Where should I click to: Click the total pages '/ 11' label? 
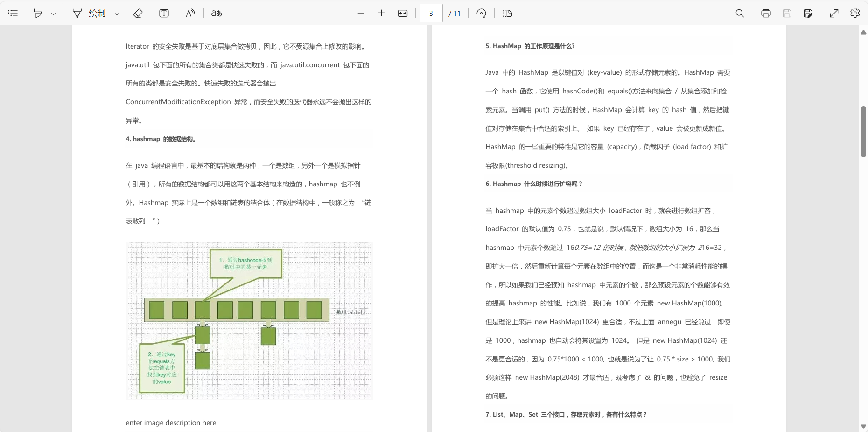pyautogui.click(x=455, y=13)
